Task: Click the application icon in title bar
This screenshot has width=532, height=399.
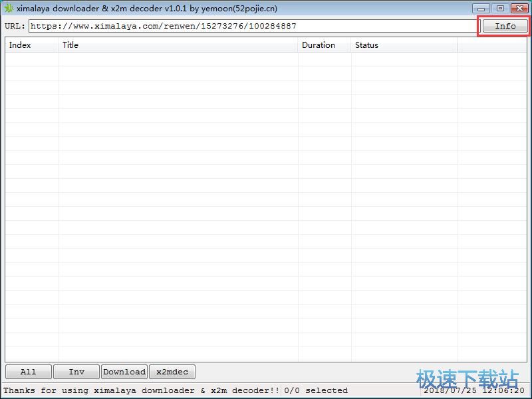Action: click(x=9, y=8)
